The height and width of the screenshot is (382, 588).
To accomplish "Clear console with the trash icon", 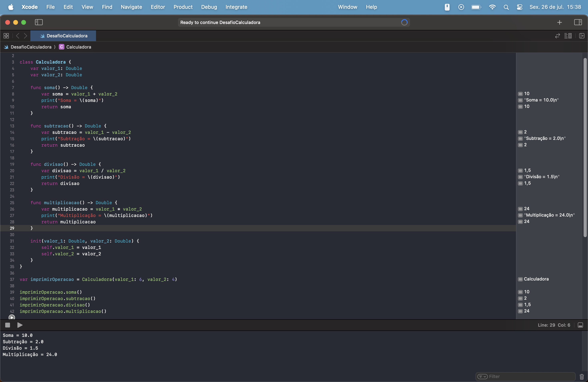I will (x=582, y=377).
